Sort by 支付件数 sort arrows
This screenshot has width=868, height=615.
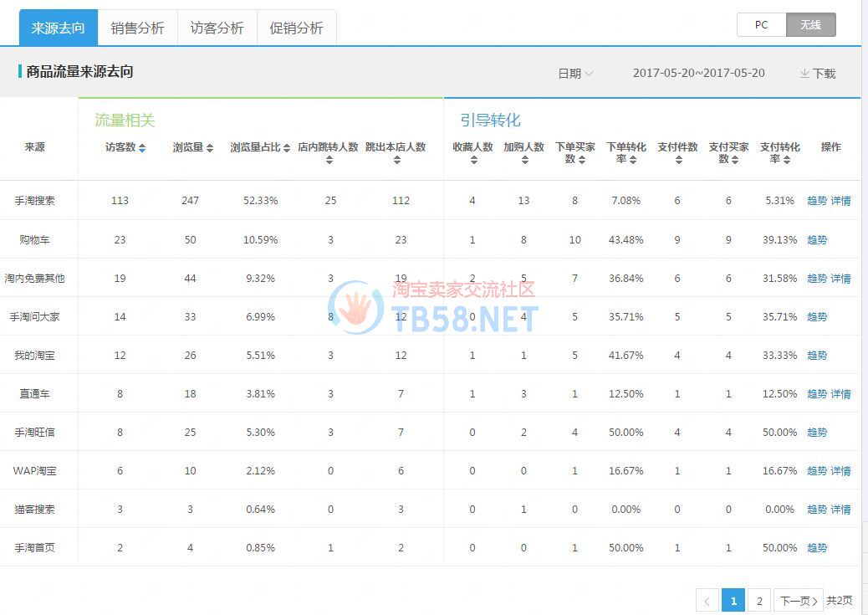click(x=678, y=160)
